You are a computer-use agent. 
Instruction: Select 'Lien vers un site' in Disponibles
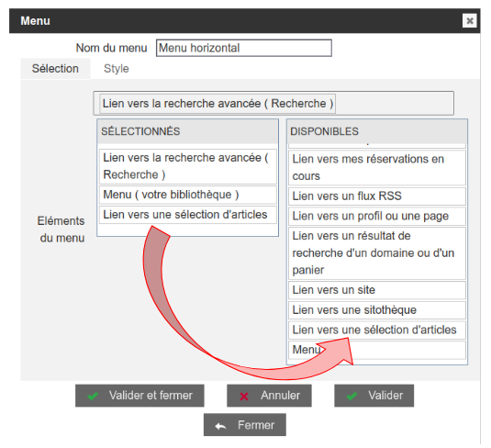377,290
